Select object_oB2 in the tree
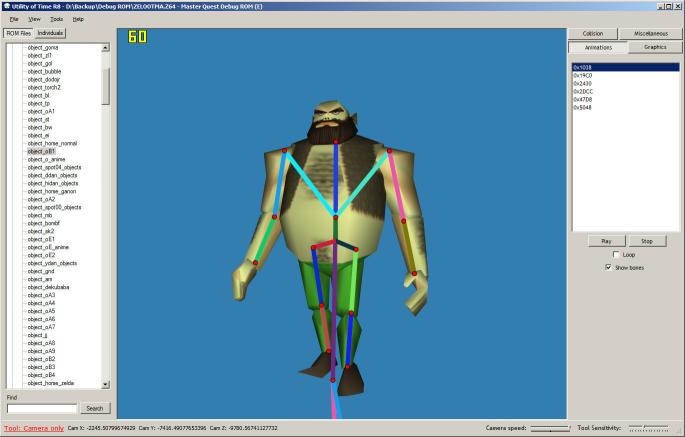This screenshot has height=437, width=685. point(41,359)
